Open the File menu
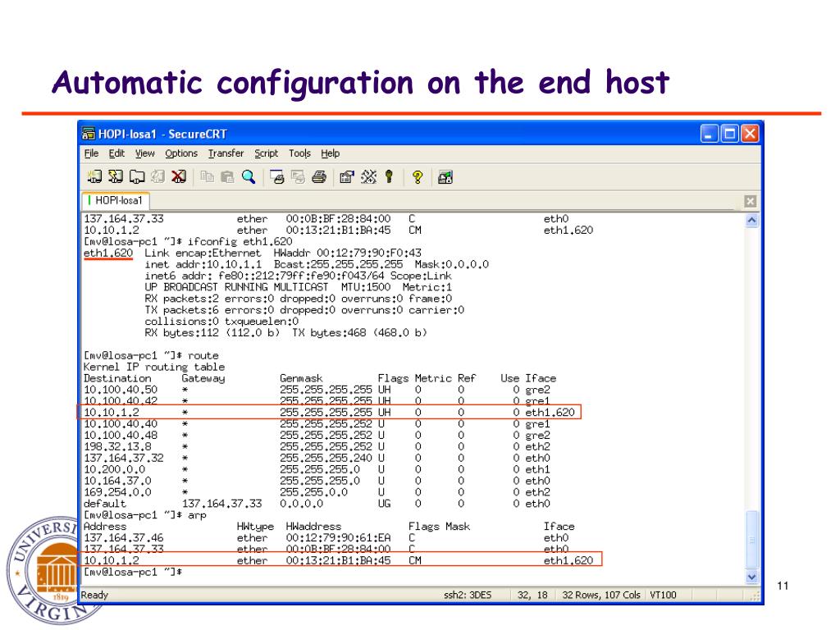Image resolution: width=840 pixels, height=630 pixels. pos(91,153)
